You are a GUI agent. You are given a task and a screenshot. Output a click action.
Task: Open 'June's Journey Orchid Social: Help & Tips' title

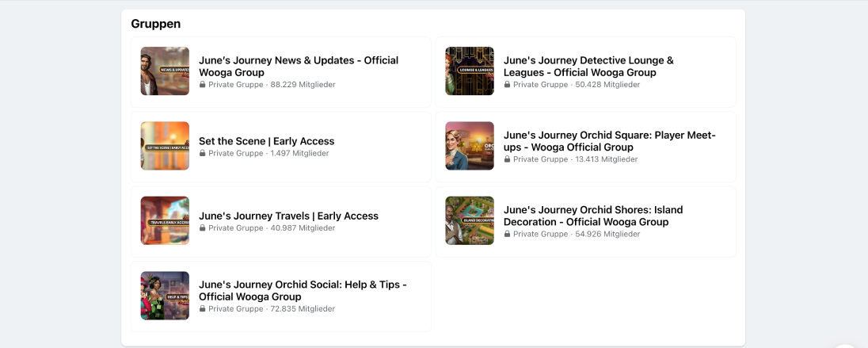coord(303,291)
